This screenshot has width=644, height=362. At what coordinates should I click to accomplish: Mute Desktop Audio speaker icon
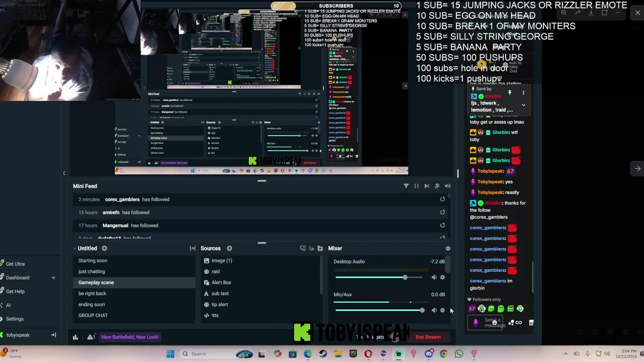434,278
